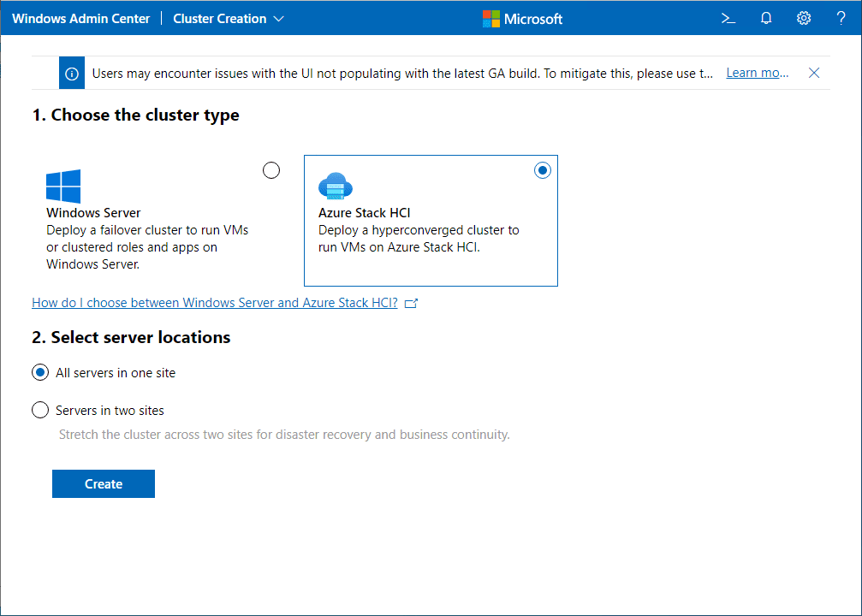Image resolution: width=862 pixels, height=616 pixels.
Task: Open the notifications bell
Action: point(766,18)
